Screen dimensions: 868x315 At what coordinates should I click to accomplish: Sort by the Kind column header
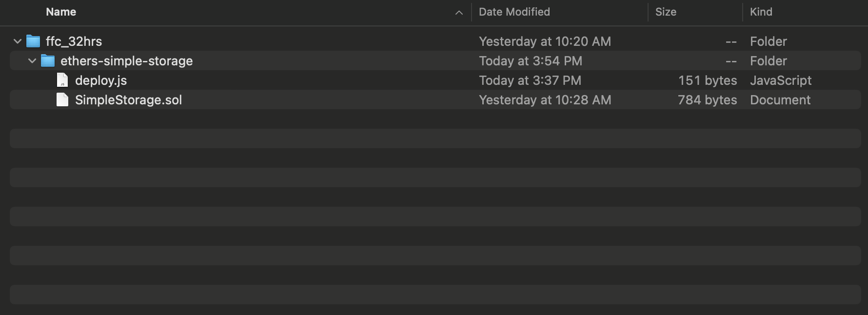pyautogui.click(x=761, y=12)
